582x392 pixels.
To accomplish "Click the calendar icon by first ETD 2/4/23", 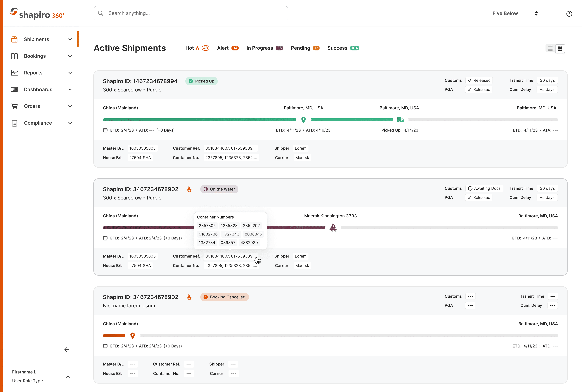I will click(105, 130).
